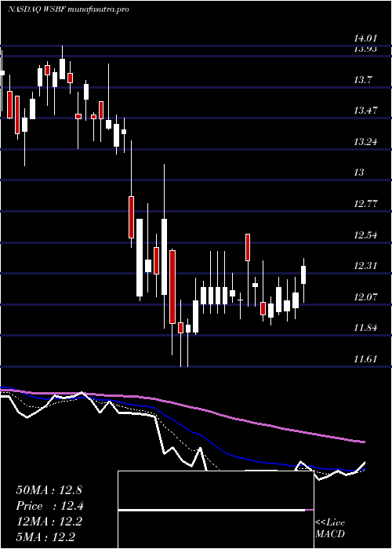
Task: Select the 13.93 price level label
Action: tap(365, 49)
